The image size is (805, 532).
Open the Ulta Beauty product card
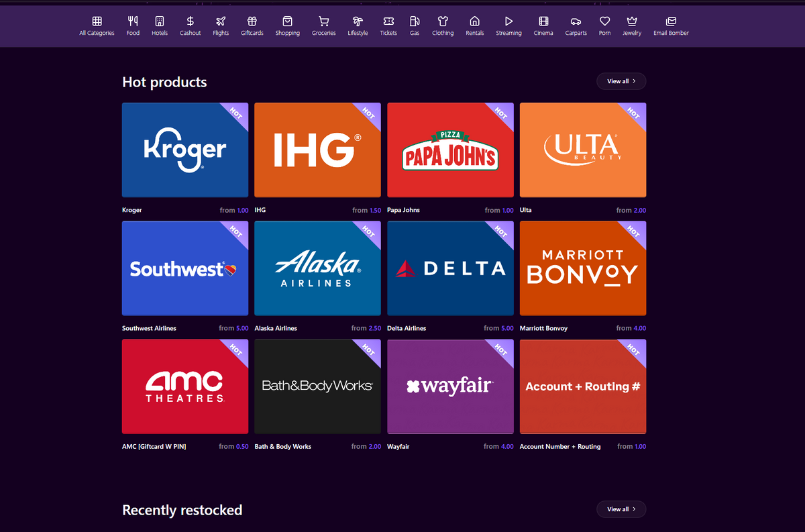click(583, 150)
